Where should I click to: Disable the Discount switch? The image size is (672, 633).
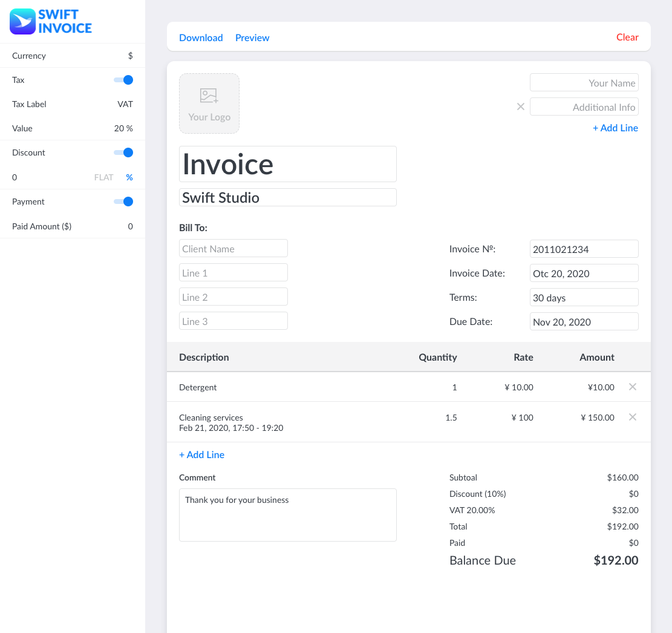(x=123, y=153)
